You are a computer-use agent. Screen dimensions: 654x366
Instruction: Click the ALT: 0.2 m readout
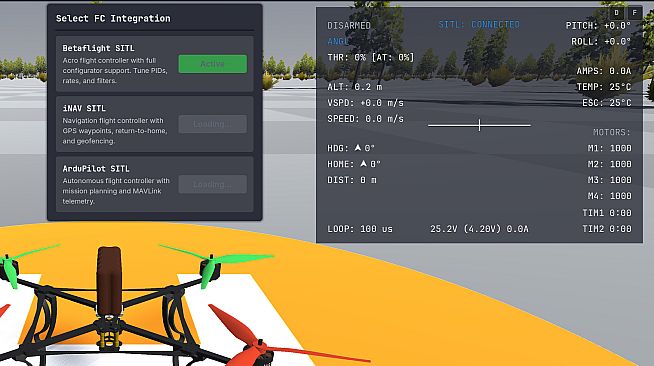(x=355, y=87)
